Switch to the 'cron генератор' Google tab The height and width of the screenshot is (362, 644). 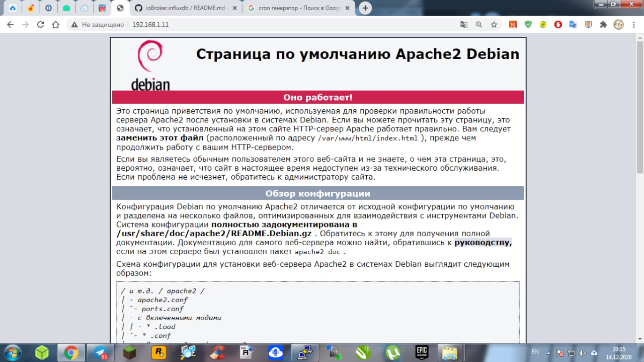click(x=298, y=8)
